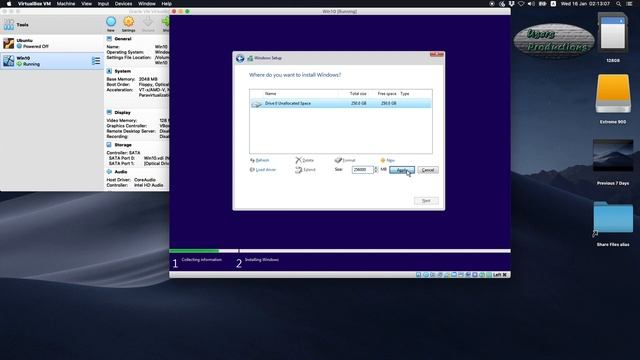The image size is (640, 360).
Task: Click the Size field showing the MB value
Action: tap(362, 170)
